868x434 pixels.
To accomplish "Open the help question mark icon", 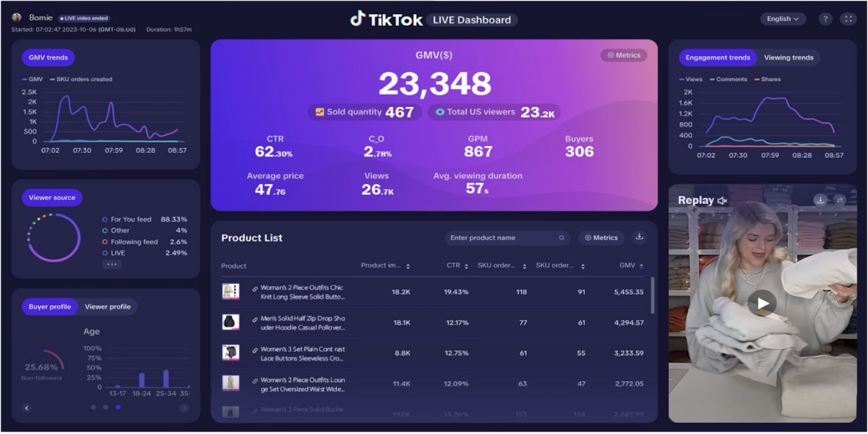I will (825, 19).
